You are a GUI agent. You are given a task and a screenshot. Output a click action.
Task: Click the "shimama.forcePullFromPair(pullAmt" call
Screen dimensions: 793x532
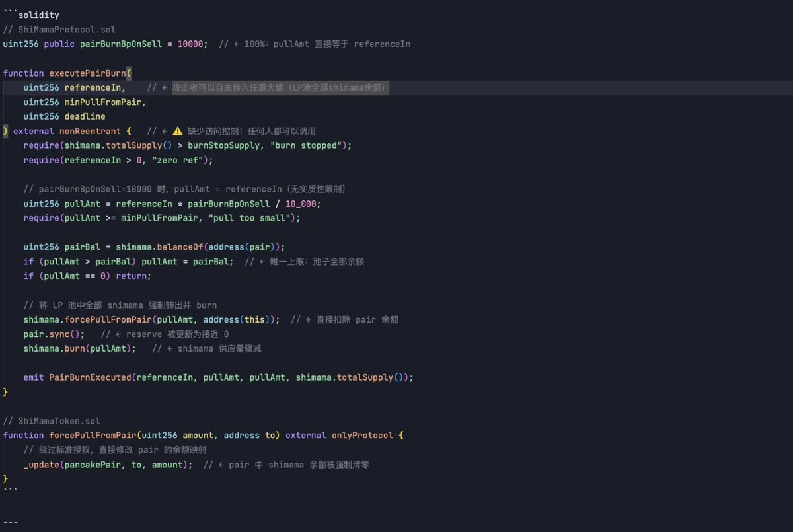point(151,320)
